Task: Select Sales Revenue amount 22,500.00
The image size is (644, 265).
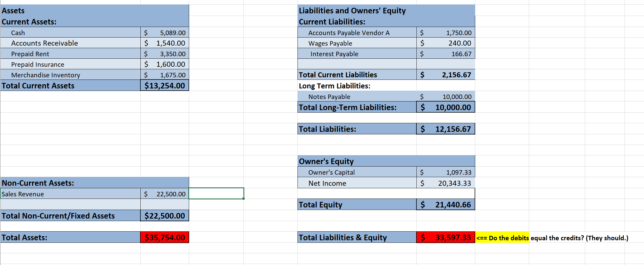Action: click(x=165, y=194)
